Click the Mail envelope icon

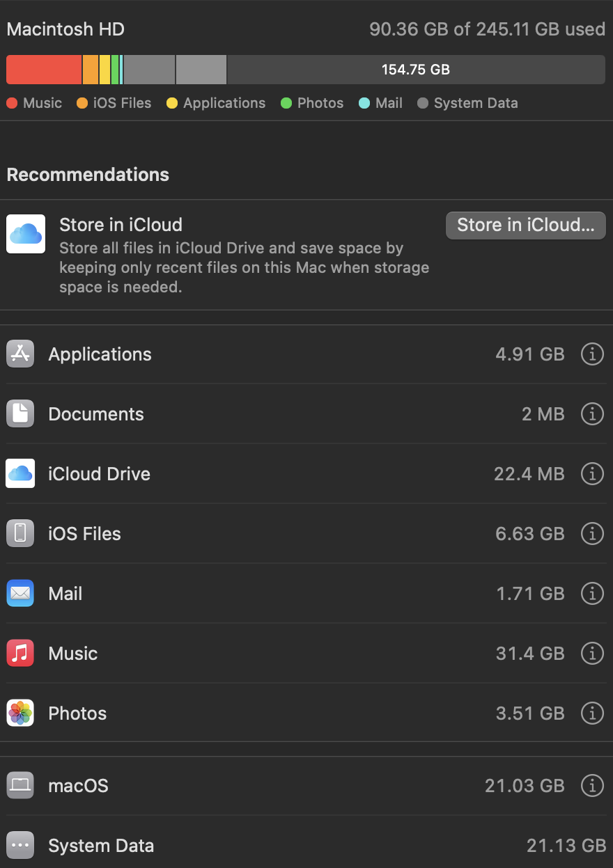click(20, 594)
